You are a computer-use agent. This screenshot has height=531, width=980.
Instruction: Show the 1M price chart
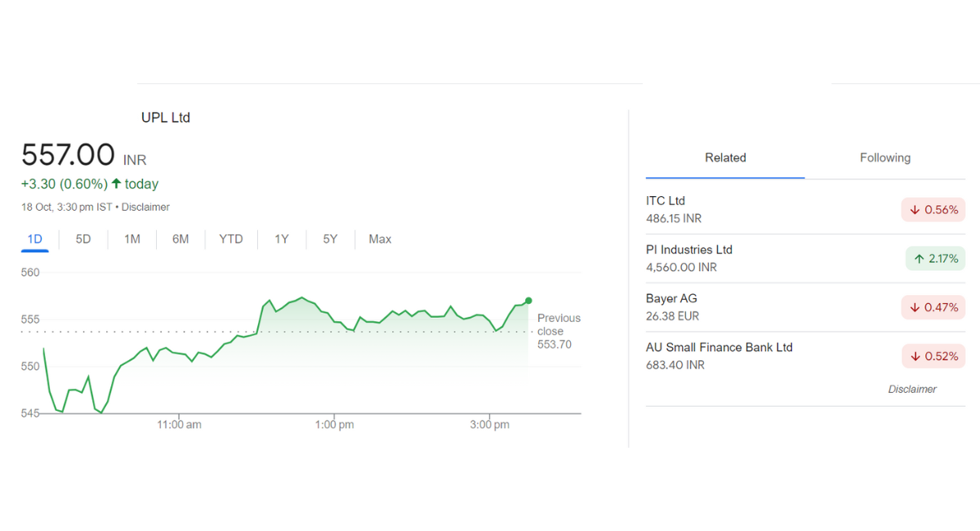132,239
